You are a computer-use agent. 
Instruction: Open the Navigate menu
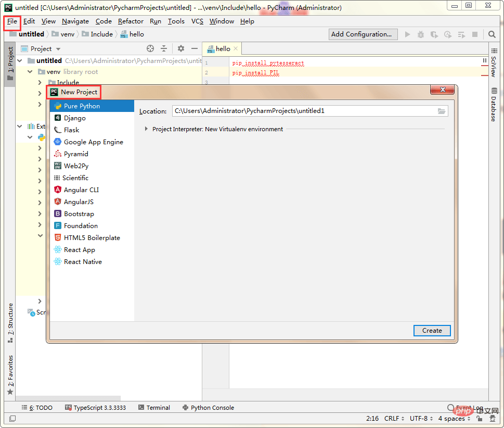coord(75,21)
